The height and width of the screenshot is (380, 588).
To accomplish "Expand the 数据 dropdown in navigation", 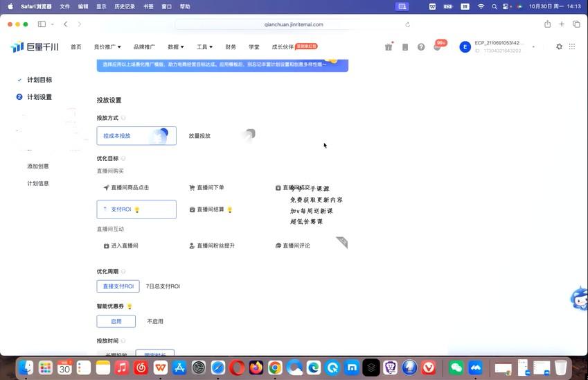I will pyautogui.click(x=176, y=47).
